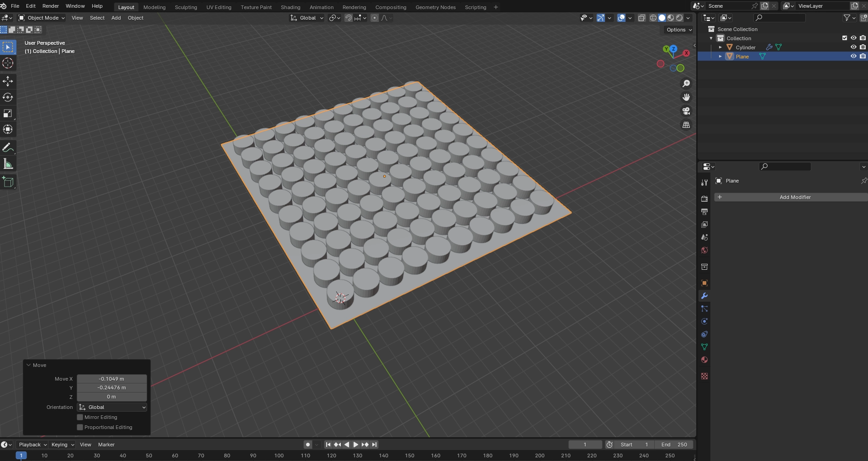The width and height of the screenshot is (868, 461).
Task: Click the Add Modifier button
Action: [794, 197]
